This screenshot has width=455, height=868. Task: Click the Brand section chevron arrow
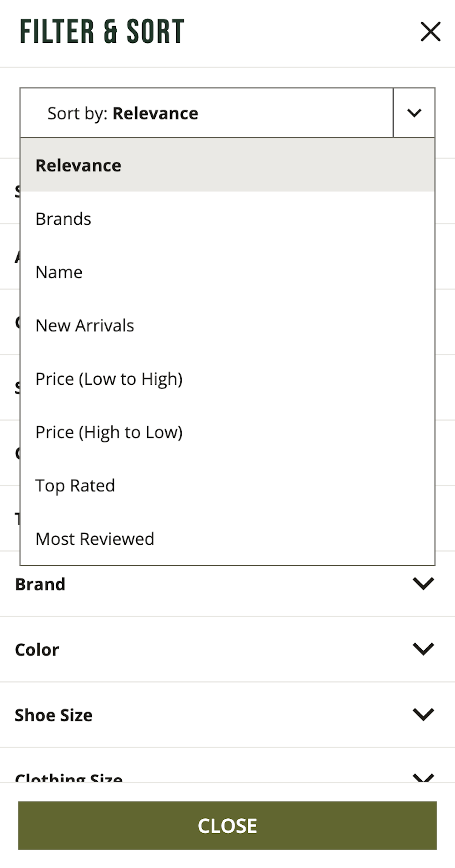click(x=423, y=584)
